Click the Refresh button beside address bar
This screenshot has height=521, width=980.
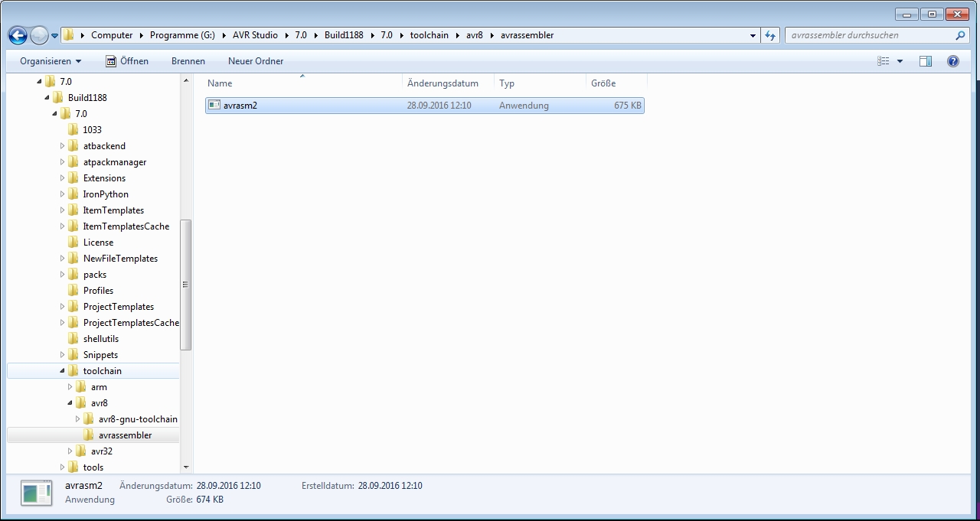tap(770, 35)
